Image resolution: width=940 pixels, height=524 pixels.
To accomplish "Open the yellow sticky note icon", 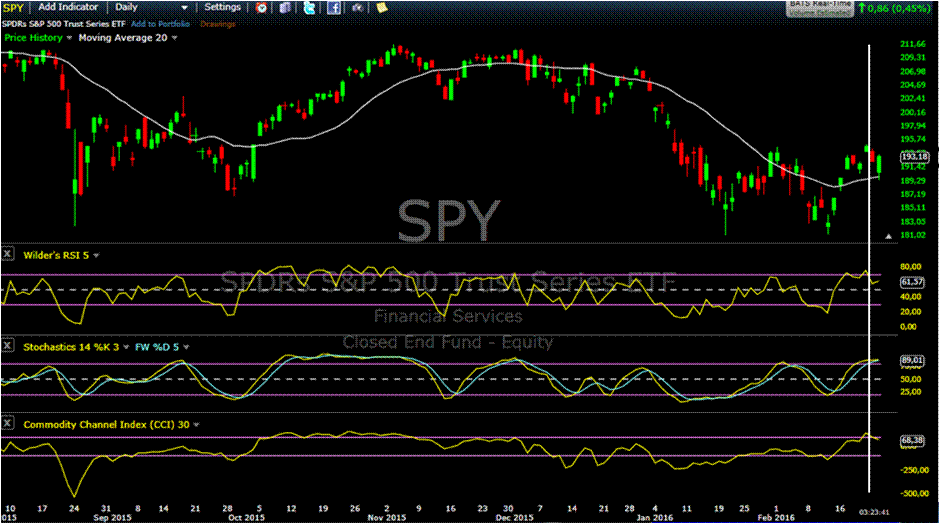I will [x=381, y=8].
